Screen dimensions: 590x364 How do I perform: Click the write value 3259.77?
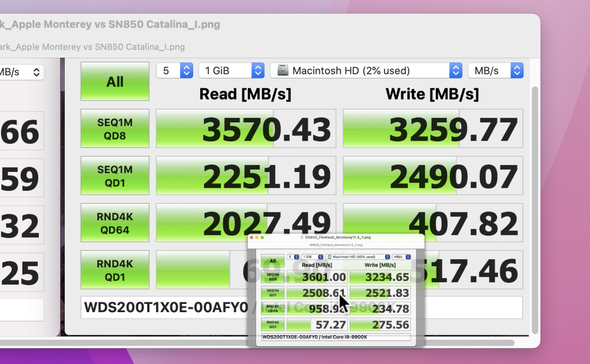tap(453, 130)
